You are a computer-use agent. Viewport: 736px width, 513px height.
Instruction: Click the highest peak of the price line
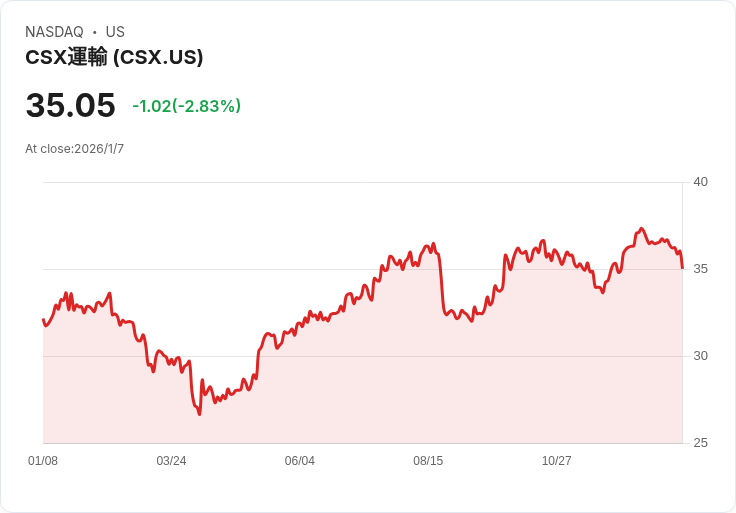[x=642, y=229]
